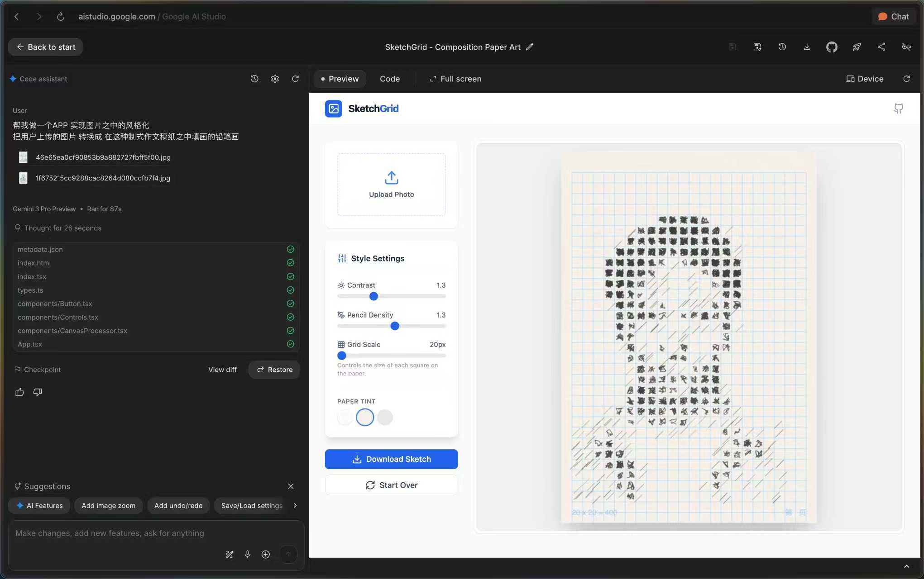The width and height of the screenshot is (924, 579).
Task: Click the download app icon in header
Action: click(x=807, y=47)
